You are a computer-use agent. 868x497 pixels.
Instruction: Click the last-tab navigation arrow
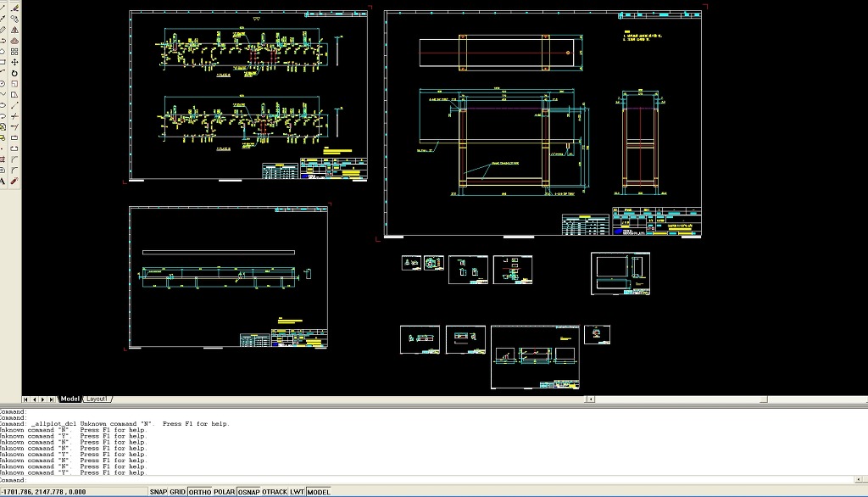point(53,399)
